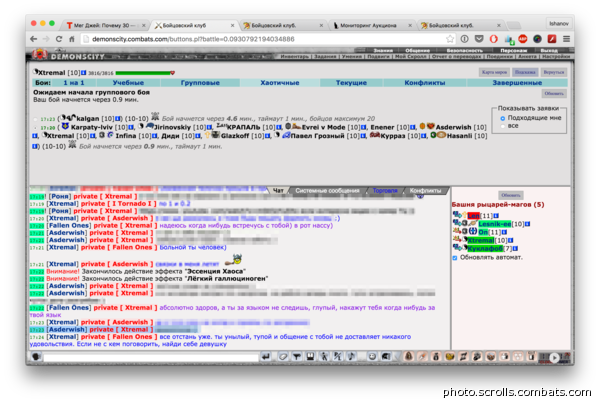This screenshot has width=600, height=402.
Task: Switch to the 'Текущие' battles tab
Action: coord(351,83)
